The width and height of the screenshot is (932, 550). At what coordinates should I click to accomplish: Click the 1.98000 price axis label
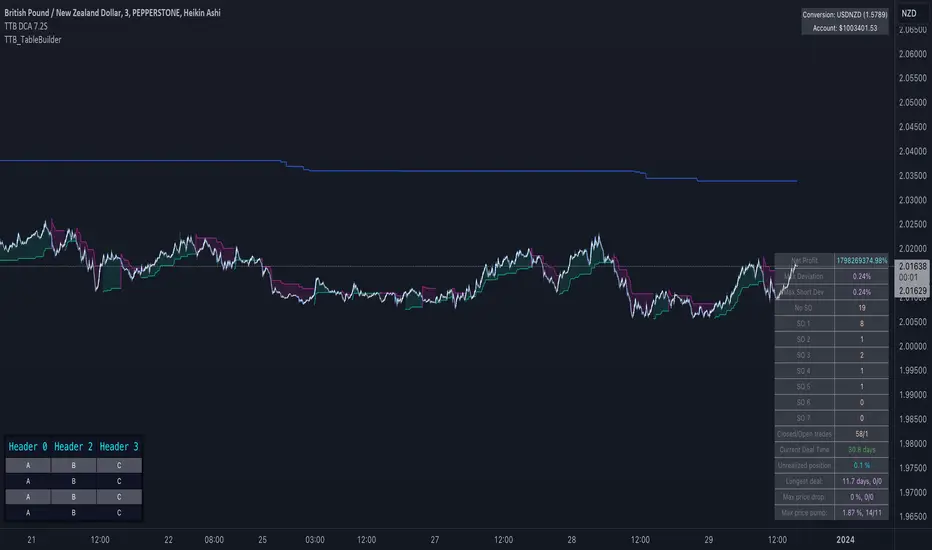click(912, 444)
